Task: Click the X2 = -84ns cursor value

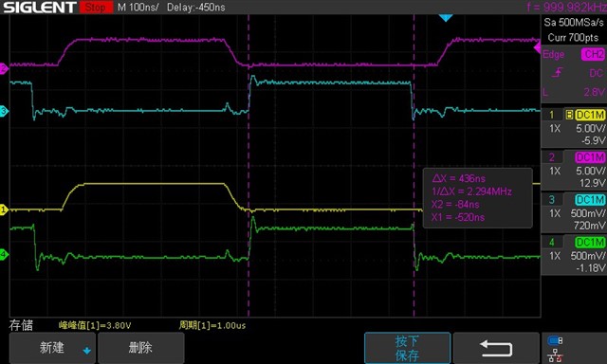Action: pyautogui.click(x=455, y=204)
